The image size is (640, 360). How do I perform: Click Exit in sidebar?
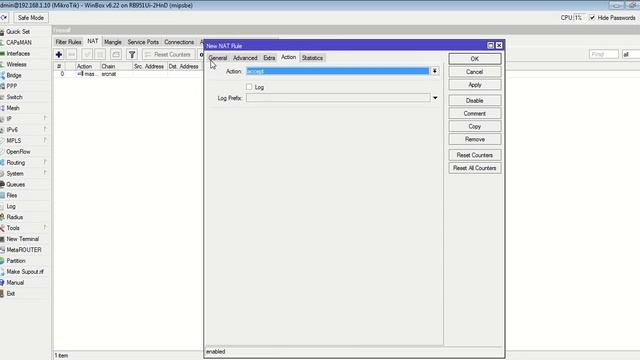pos(11,293)
